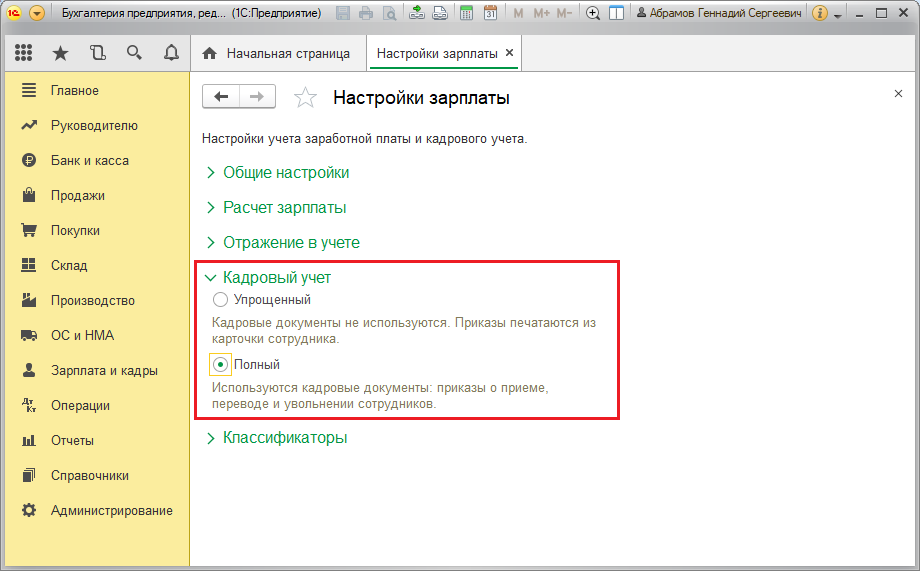Open the calendar icon
920x571 pixels.
coord(491,13)
